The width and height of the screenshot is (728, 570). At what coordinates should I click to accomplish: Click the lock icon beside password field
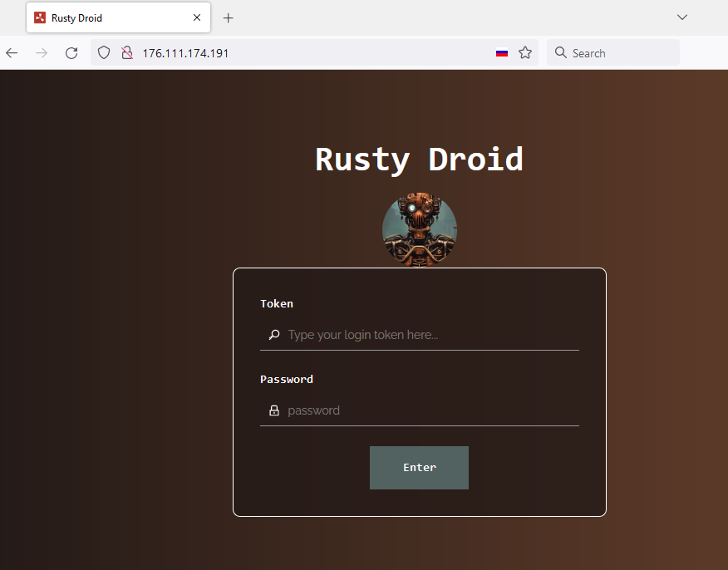coord(274,410)
